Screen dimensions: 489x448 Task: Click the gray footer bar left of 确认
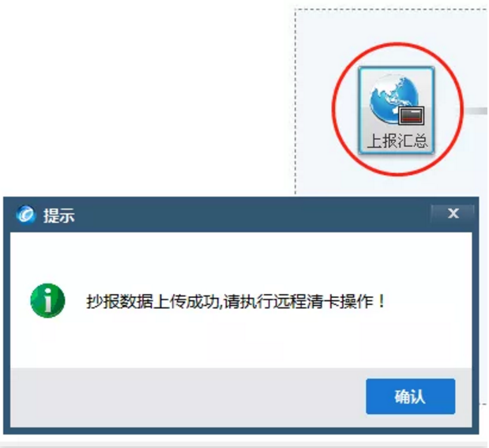(187, 397)
